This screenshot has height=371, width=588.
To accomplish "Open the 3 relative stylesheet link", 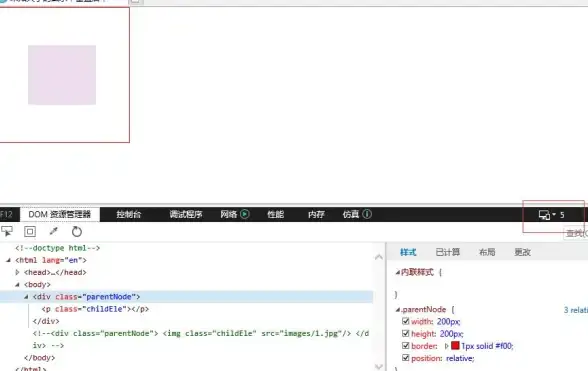I will point(576,310).
